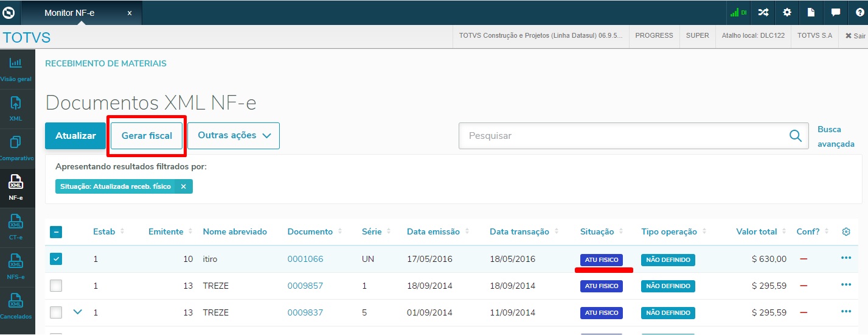Open the more actions dots for row 0009837
The image size is (868, 335).
(846, 311)
